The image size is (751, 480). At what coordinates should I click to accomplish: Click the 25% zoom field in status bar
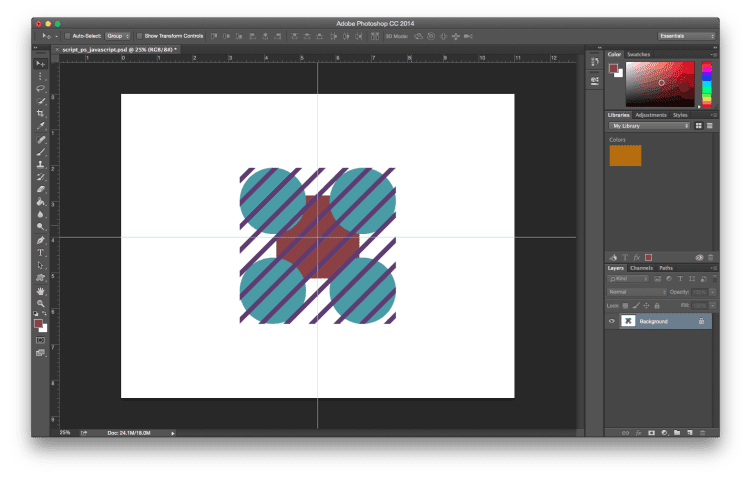click(x=65, y=433)
